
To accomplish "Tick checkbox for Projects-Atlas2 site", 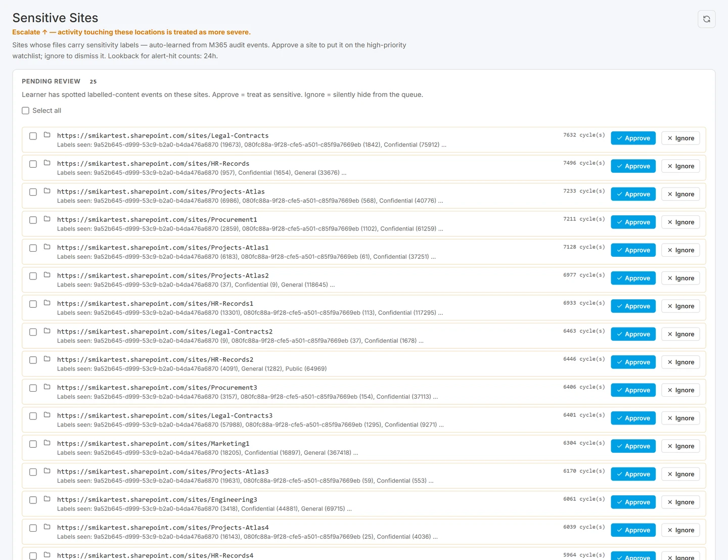I will [x=33, y=276].
